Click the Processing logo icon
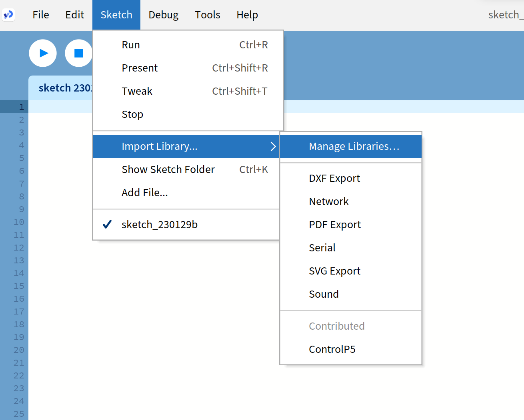The height and width of the screenshot is (420, 524). tap(8, 15)
